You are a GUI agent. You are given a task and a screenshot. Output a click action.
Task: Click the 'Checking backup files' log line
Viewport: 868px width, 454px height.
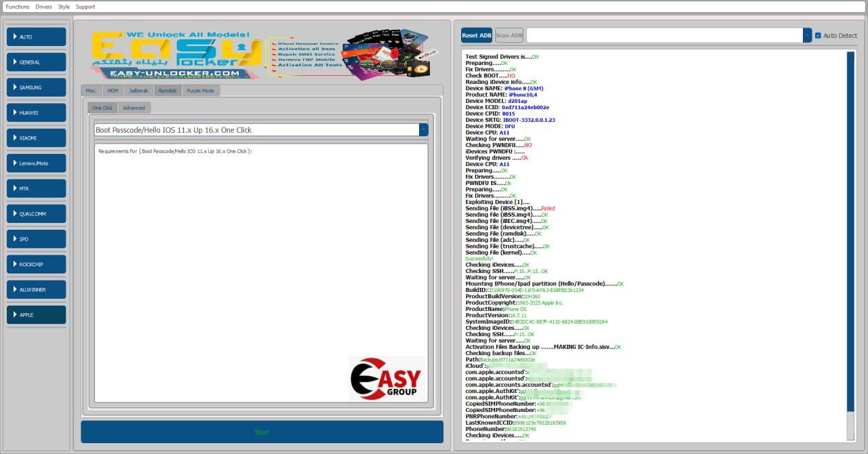point(501,354)
